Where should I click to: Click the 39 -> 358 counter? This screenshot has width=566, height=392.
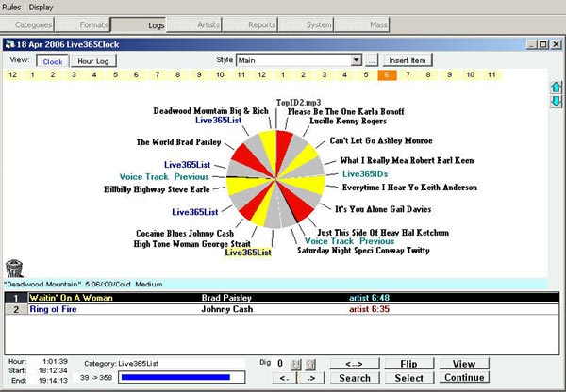96,377
